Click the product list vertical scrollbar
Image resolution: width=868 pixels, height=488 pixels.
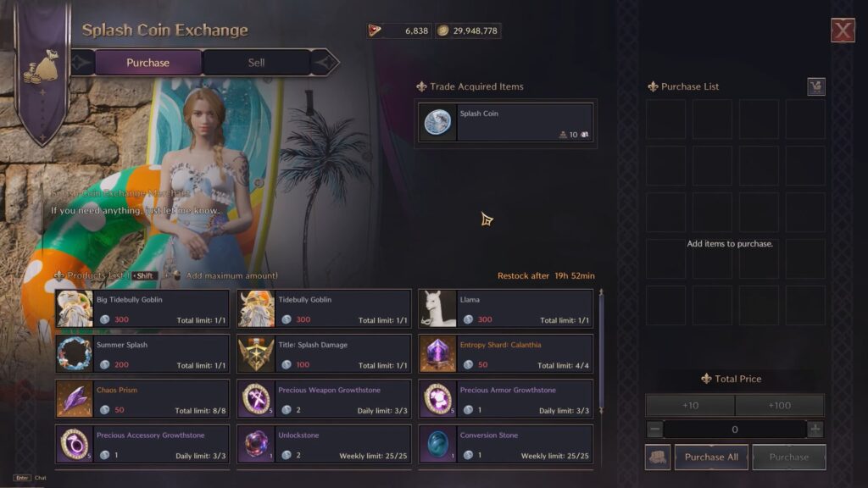(x=601, y=352)
